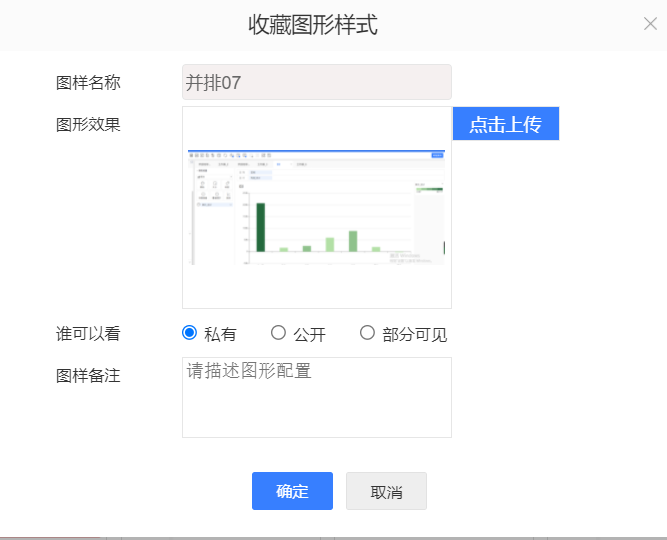Select the 部分可见 radio button
The height and width of the screenshot is (540, 667).
click(367, 332)
